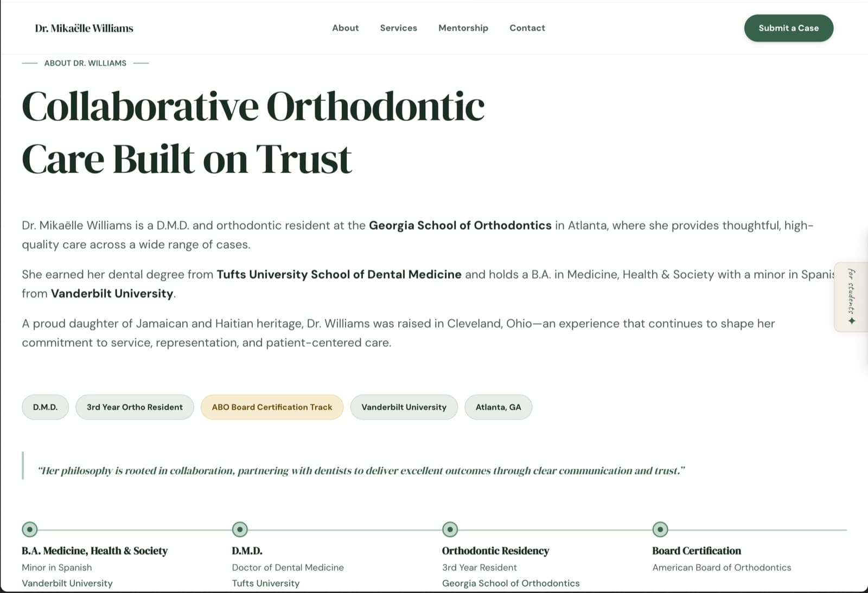Image resolution: width=868 pixels, height=593 pixels.
Task: Click 'American Board of Orthodontics' timeline text
Action: click(x=722, y=568)
